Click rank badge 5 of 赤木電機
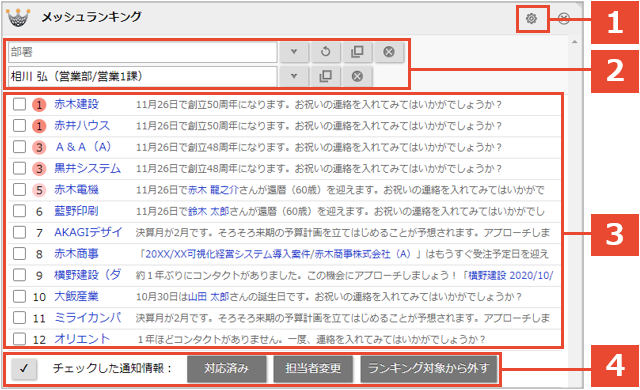 pyautogui.click(x=39, y=190)
